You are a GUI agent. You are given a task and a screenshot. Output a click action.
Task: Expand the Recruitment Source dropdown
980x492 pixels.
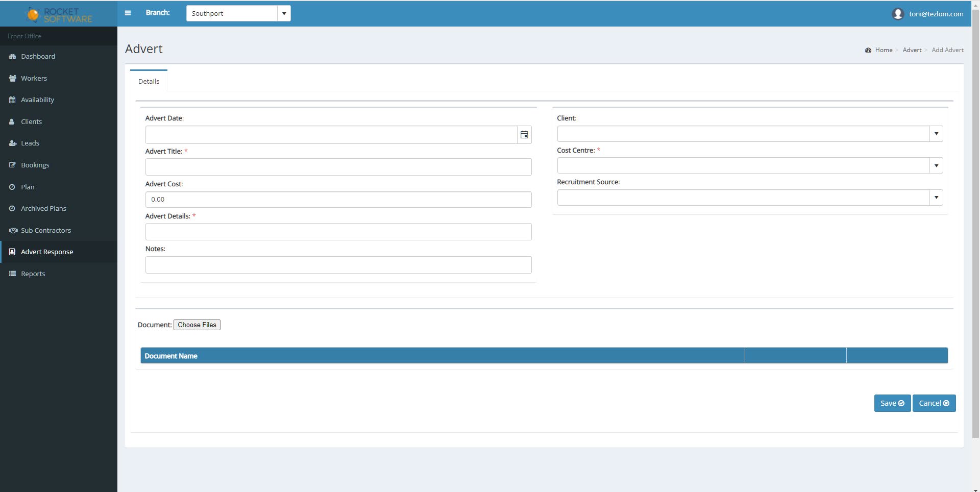click(936, 198)
